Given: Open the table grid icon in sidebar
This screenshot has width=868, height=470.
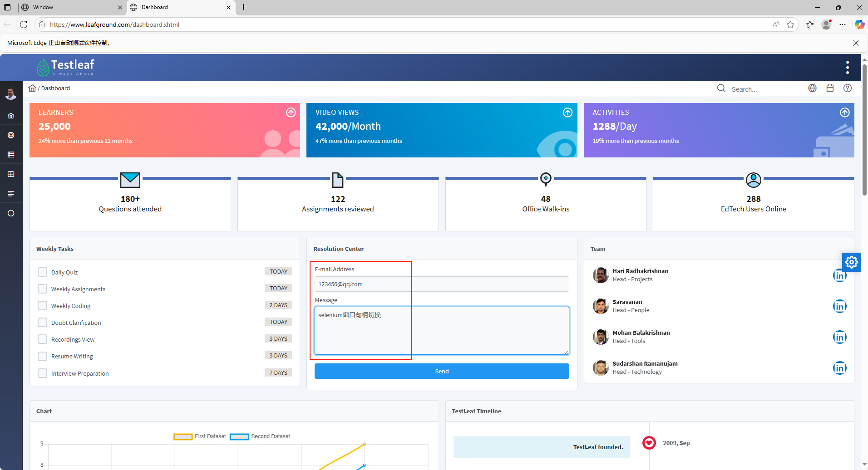Looking at the screenshot, I should (x=11, y=174).
